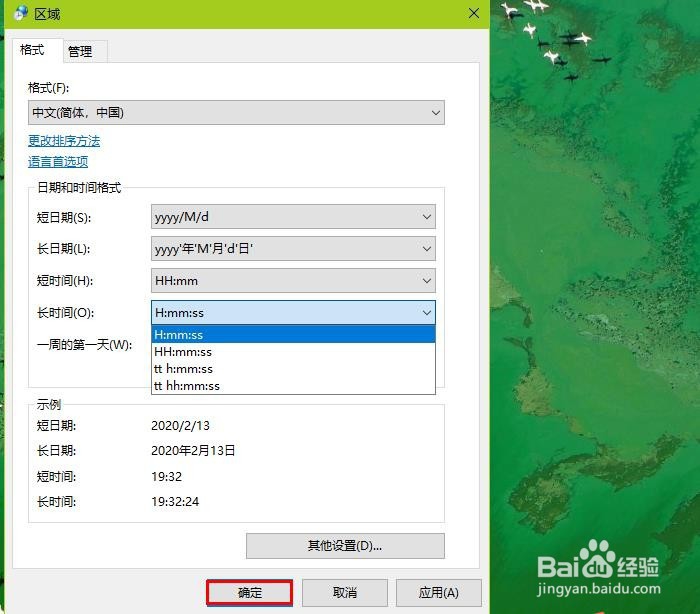Expand the 短时间 HH:mm dropdown
The image size is (700, 614).
point(293,281)
